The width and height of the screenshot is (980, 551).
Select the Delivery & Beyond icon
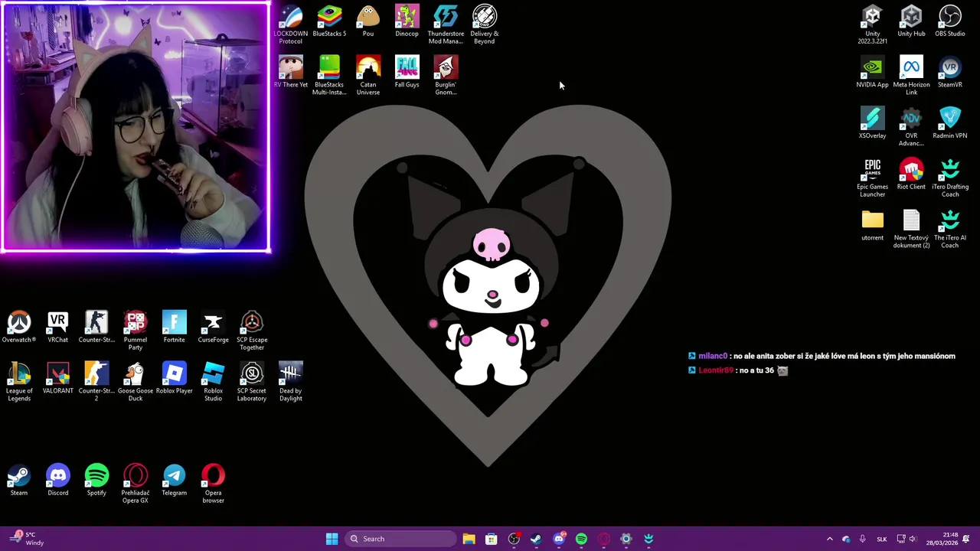[485, 24]
